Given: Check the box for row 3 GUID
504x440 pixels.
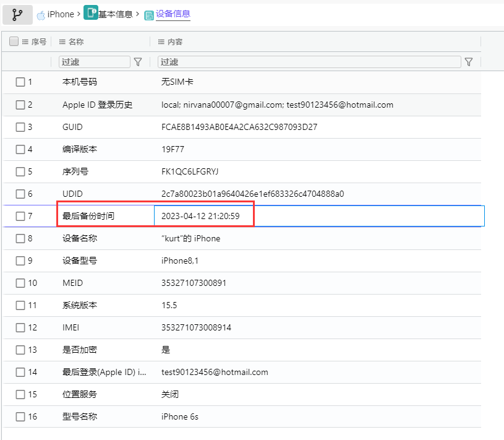Looking at the screenshot, I should pos(20,127).
